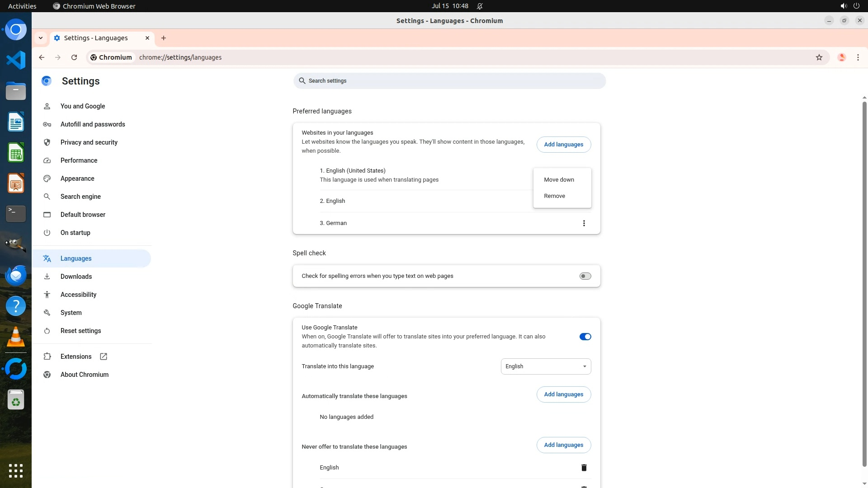Click Add languages under Preferred languages
Image resolution: width=868 pixels, height=488 pixels.
coord(563,145)
